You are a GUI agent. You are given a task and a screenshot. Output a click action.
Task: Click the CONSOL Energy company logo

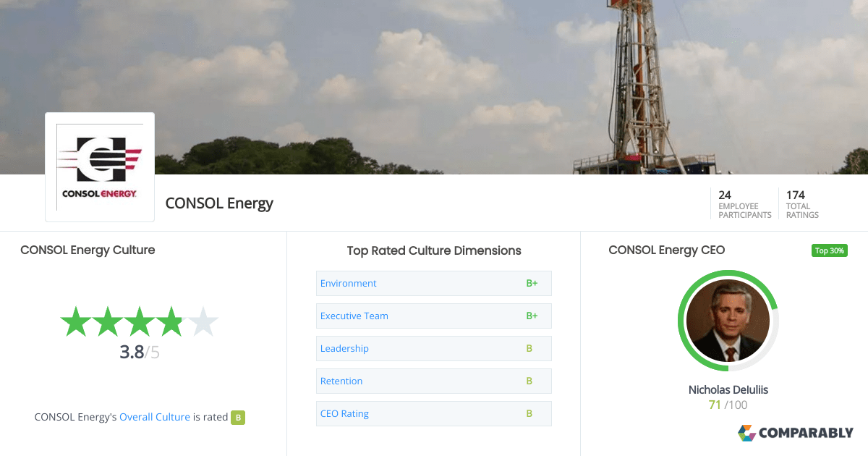point(99,166)
